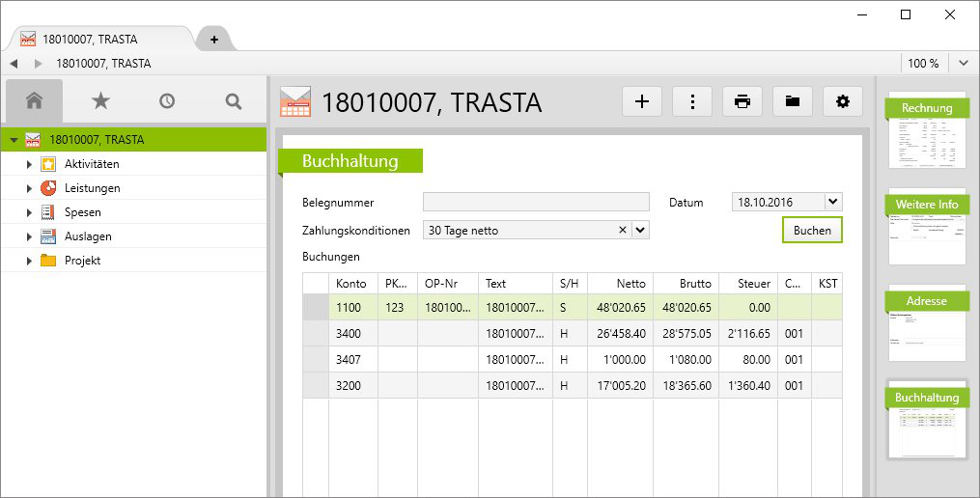Open the search magnifier tab
The width and height of the screenshot is (980, 498).
pos(233,100)
